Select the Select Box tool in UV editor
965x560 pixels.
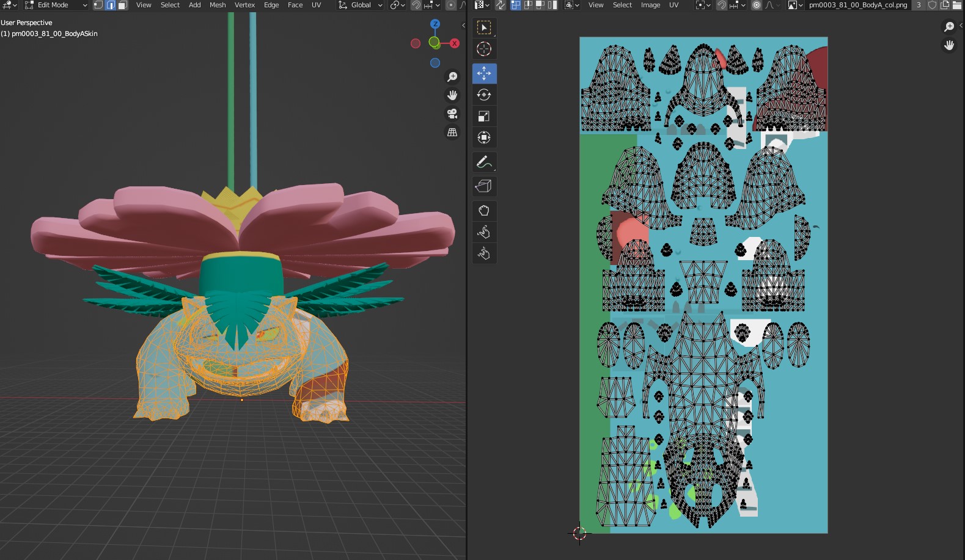point(484,27)
